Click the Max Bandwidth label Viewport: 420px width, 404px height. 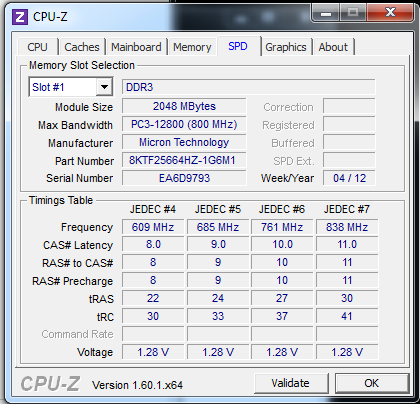pyautogui.click(x=75, y=125)
